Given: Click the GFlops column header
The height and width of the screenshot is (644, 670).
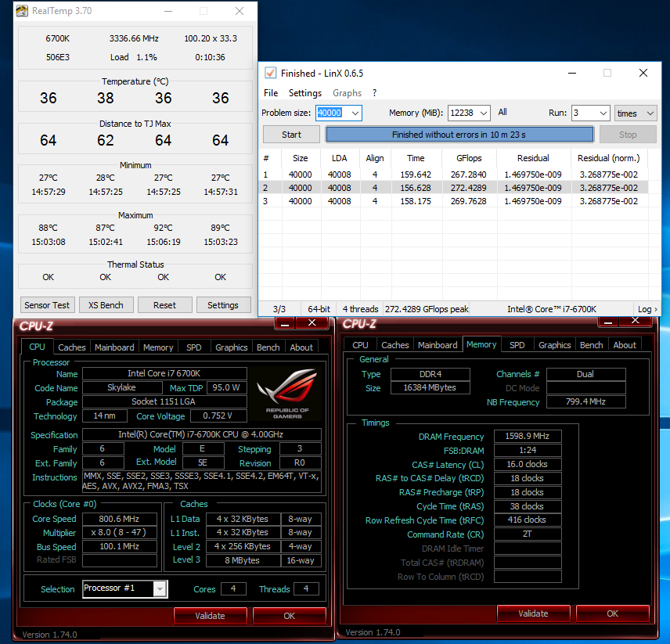Looking at the screenshot, I should click(x=469, y=158).
